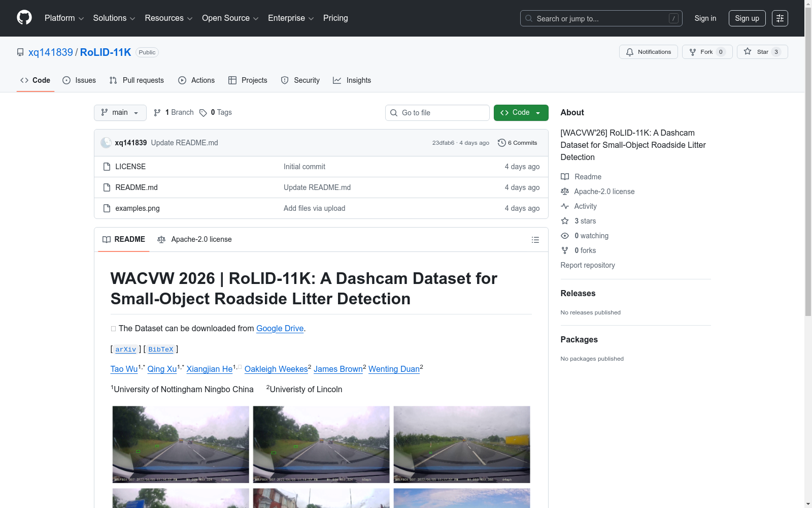View the 6 Commits history
Image resolution: width=812 pixels, height=508 pixels.
click(518, 143)
